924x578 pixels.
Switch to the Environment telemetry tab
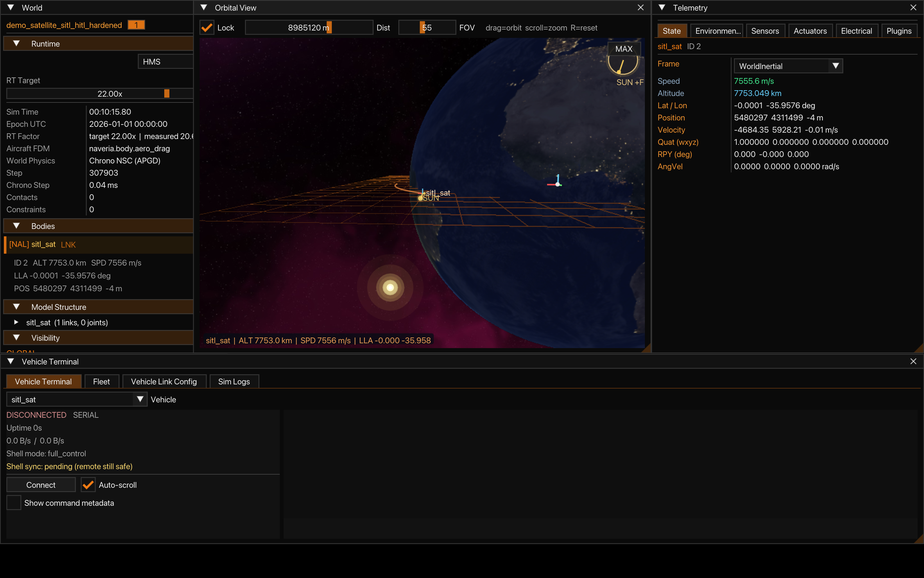coord(717,31)
